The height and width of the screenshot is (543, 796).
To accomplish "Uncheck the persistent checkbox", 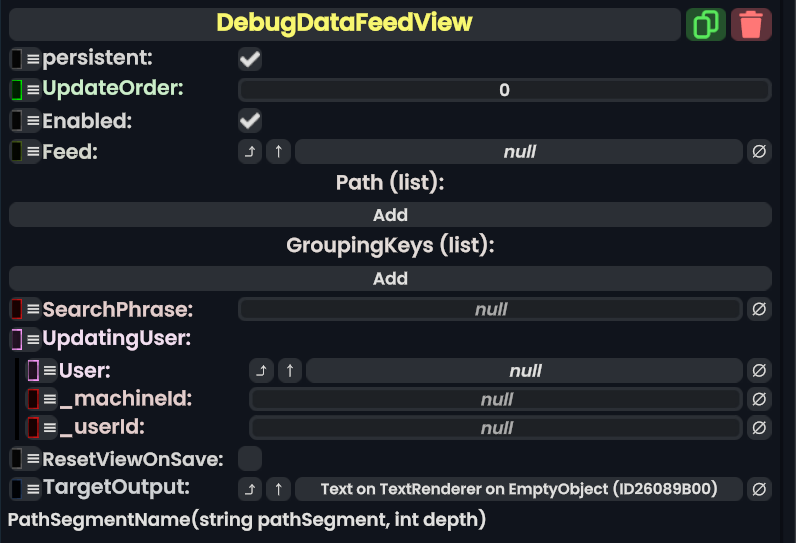I will point(250,60).
